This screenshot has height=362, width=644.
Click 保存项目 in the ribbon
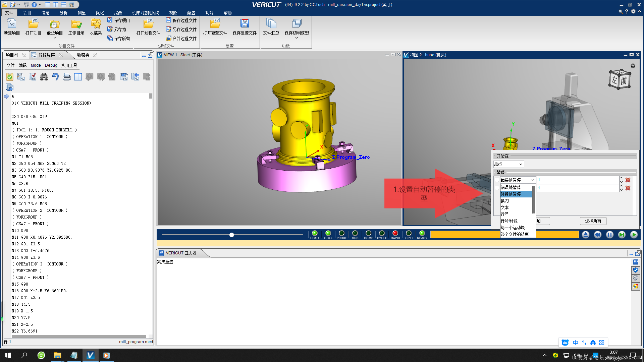[x=119, y=20]
